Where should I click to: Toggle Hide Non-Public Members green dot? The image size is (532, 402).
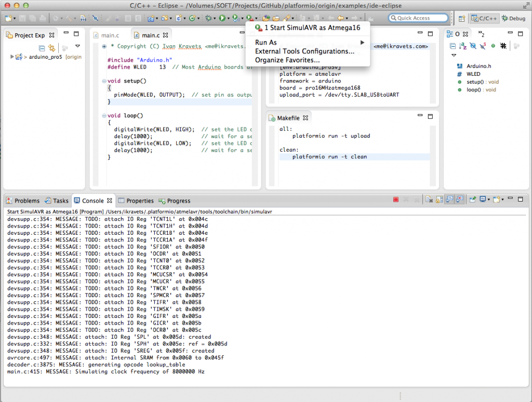(493, 46)
